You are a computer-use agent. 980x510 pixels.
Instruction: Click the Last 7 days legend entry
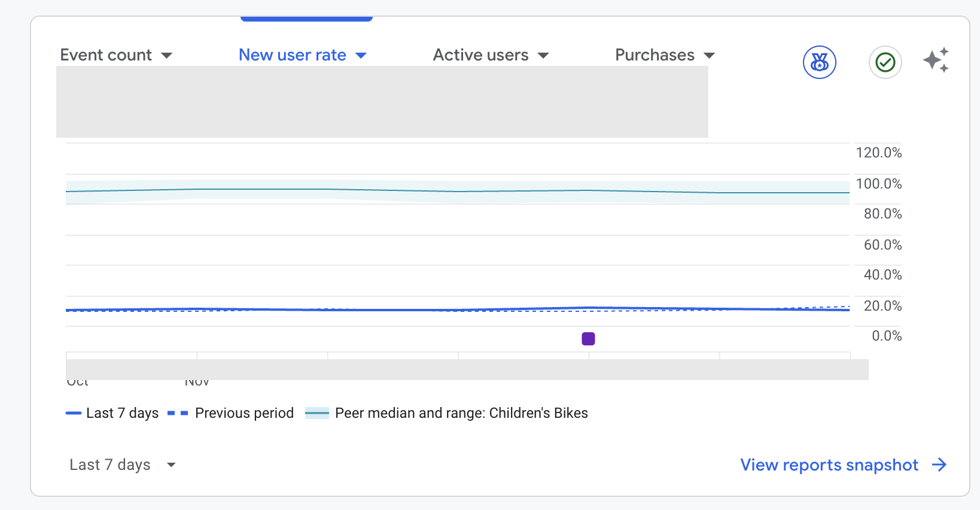122,413
